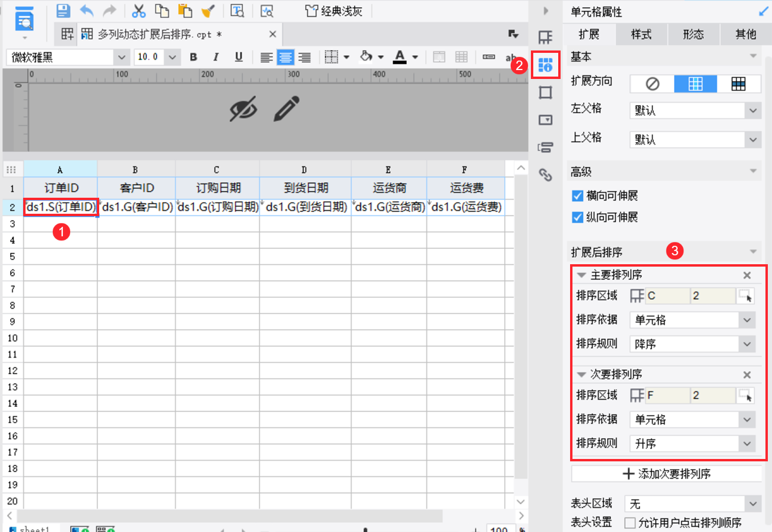Cut the selection with the scissors icon
Image resolution: width=772 pixels, height=532 pixels.
[139, 11]
